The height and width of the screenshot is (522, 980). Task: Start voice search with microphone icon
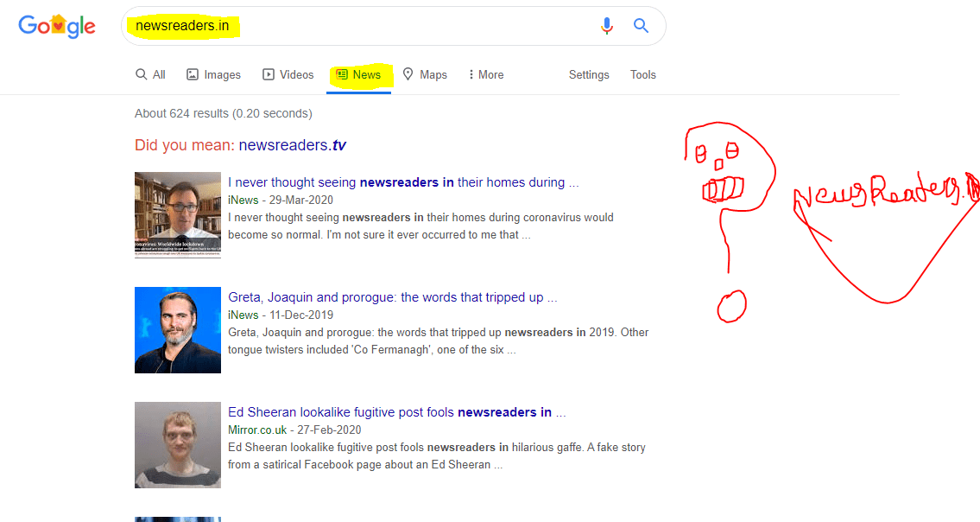606,26
